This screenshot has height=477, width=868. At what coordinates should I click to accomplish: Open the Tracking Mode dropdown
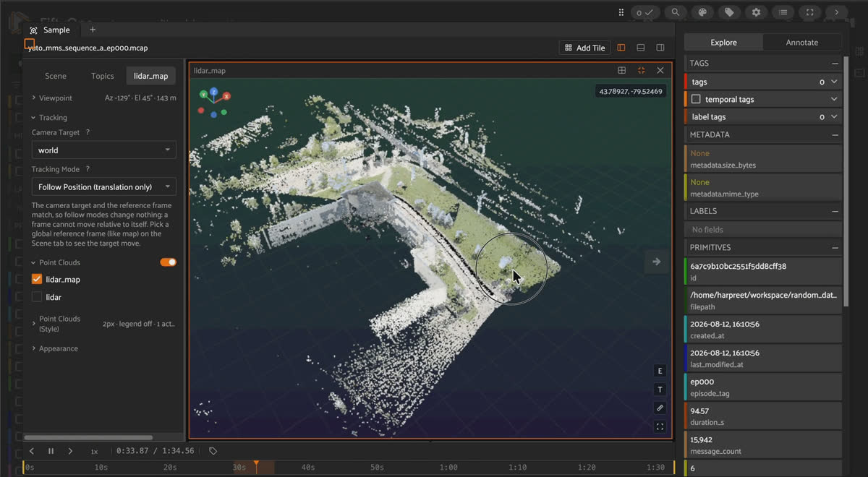(104, 186)
